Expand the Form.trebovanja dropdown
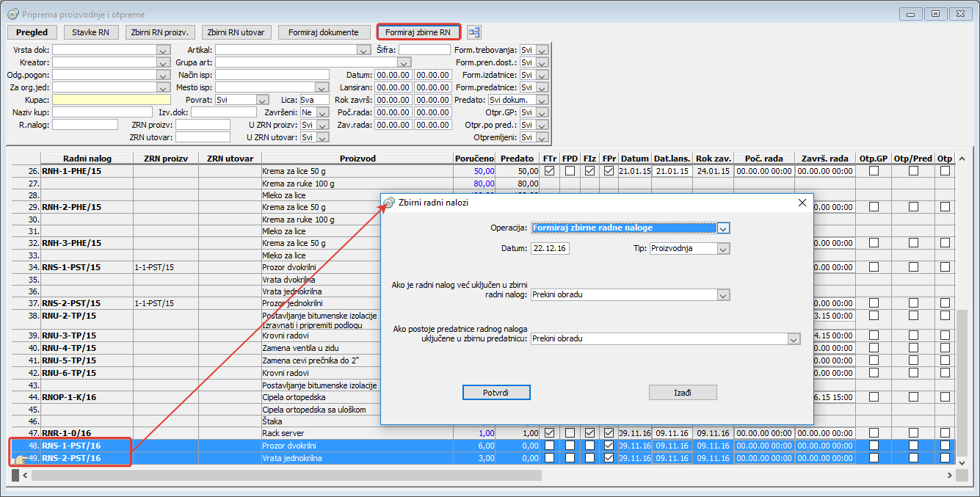The image size is (980, 497). click(542, 50)
